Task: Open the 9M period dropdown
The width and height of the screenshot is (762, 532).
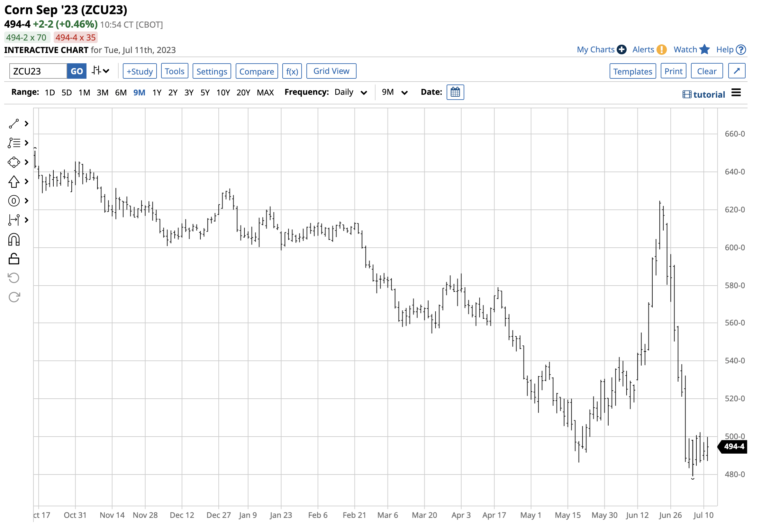Action: 394,92
